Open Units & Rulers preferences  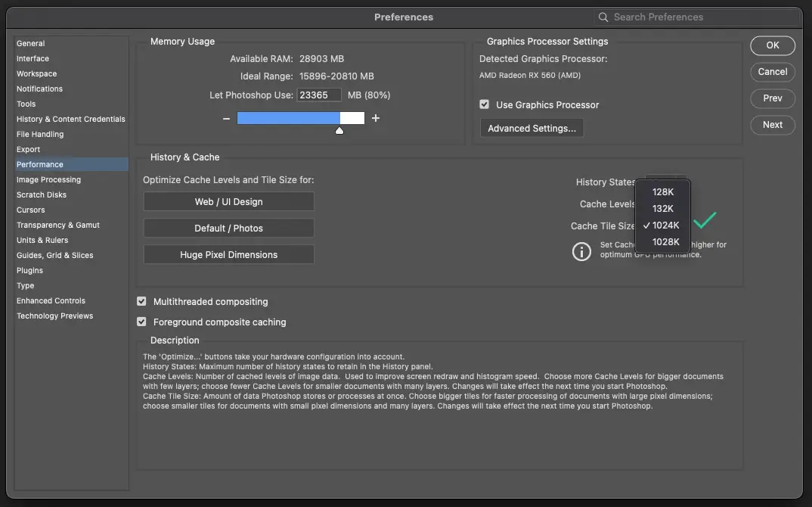click(x=72, y=240)
